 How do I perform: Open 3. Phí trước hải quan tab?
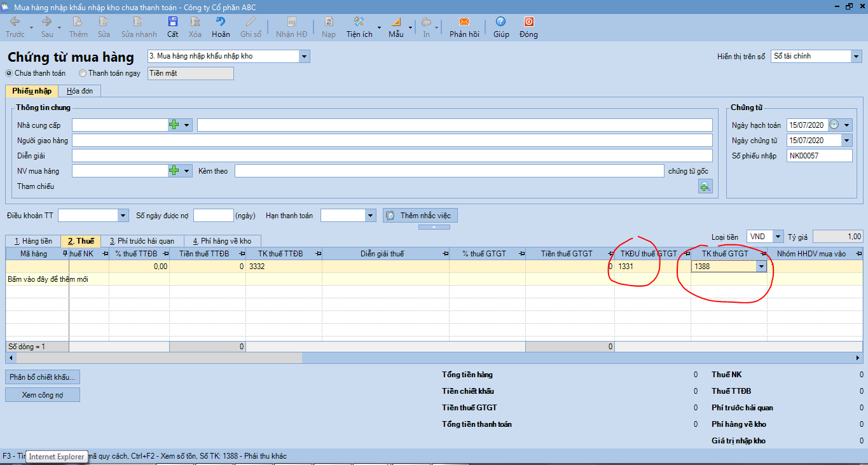142,241
